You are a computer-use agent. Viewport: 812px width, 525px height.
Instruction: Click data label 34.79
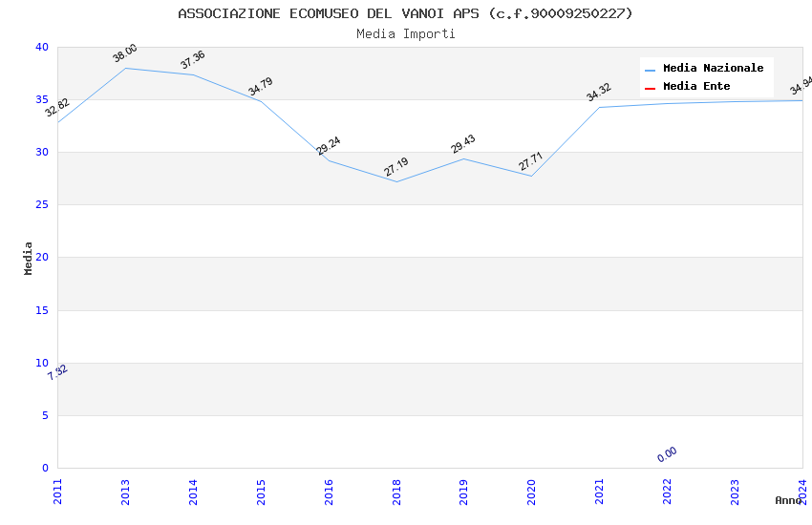coord(260,86)
